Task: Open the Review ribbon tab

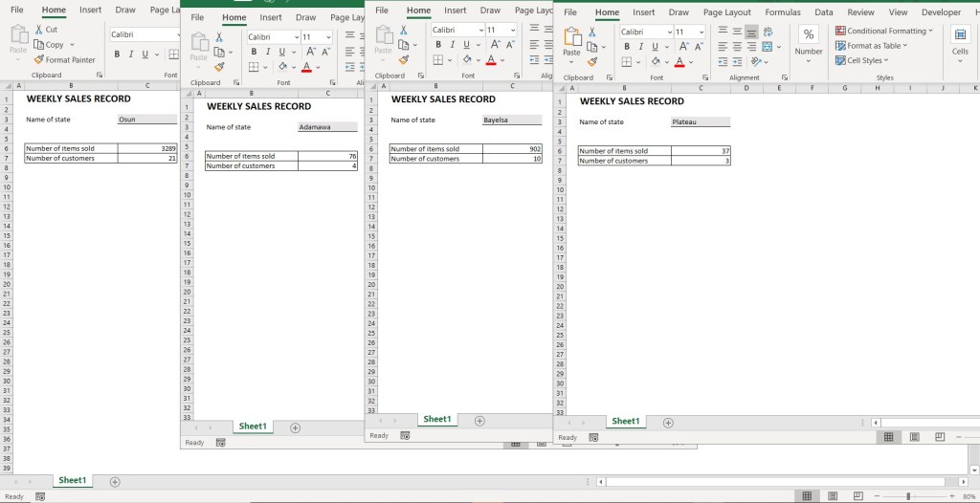Action: pyautogui.click(x=860, y=11)
